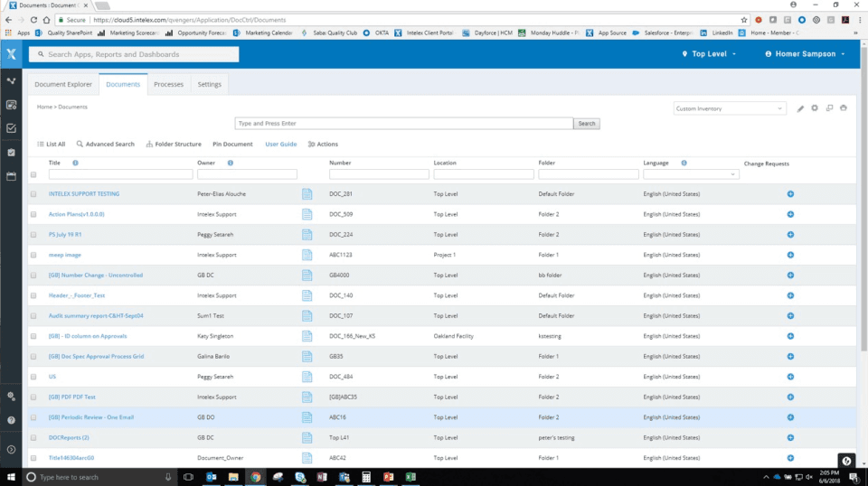Viewport: 868px width, 486px height.
Task: Open the User Guide link
Action: pyautogui.click(x=280, y=145)
